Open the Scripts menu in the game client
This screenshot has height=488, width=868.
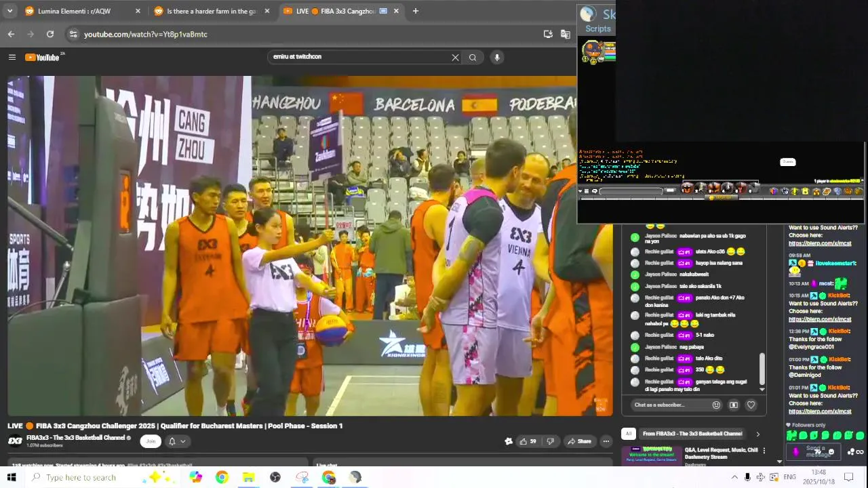click(x=598, y=28)
